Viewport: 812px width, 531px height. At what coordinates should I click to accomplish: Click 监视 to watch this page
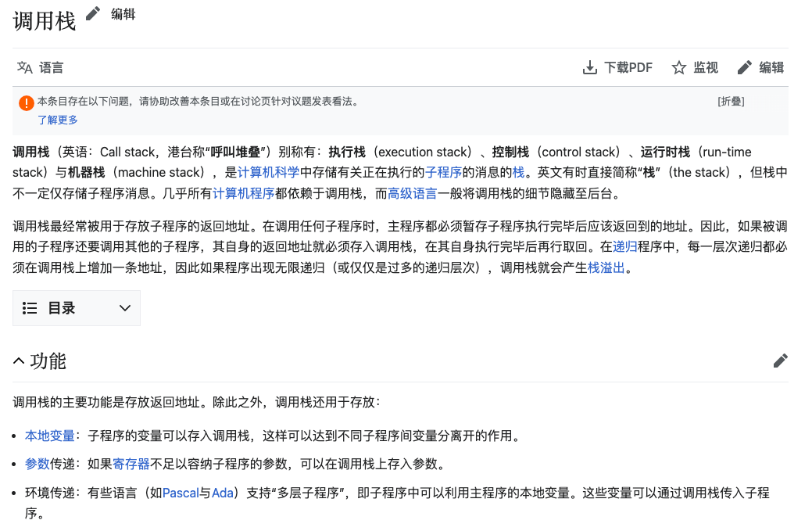coord(705,67)
